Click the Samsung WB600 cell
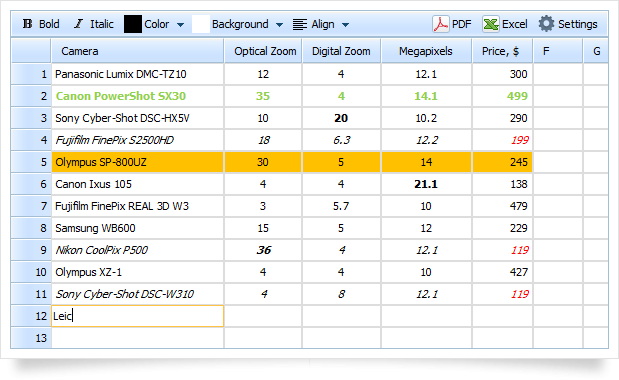Screen dimensions: 619x380 (137, 228)
